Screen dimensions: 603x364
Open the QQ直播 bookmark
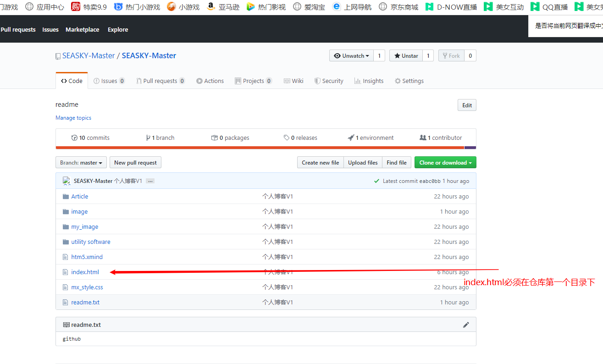point(549,7)
